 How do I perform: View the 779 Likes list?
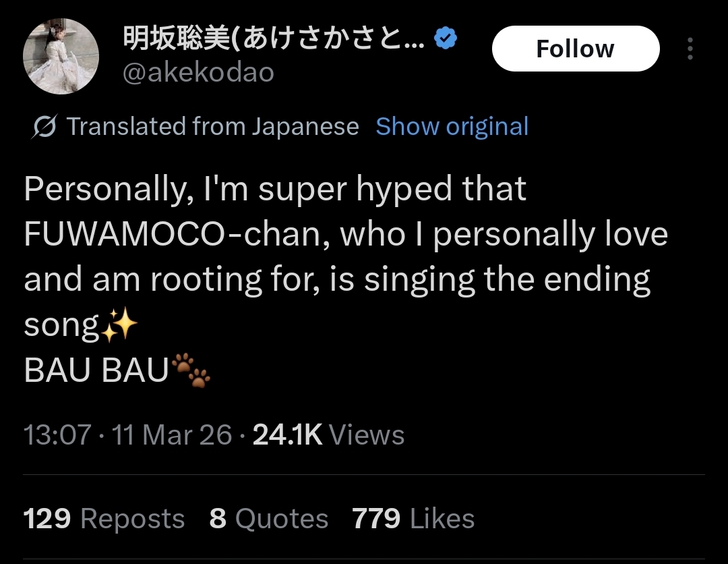click(x=413, y=519)
